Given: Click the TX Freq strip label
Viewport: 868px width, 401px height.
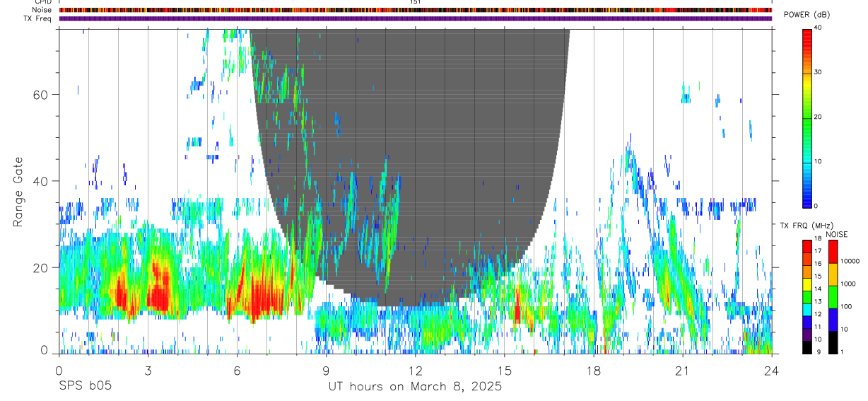Looking at the screenshot, I should coord(38,18).
